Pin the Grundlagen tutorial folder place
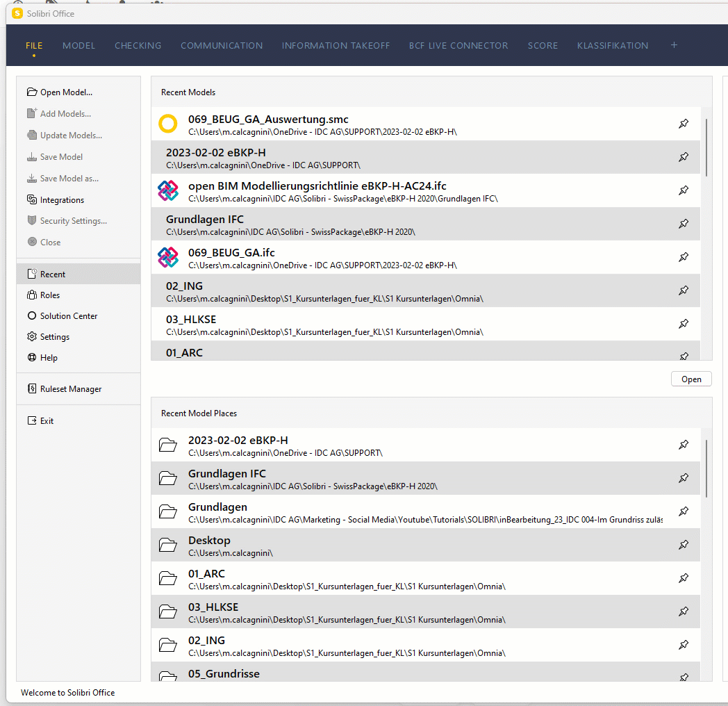 [x=684, y=511]
